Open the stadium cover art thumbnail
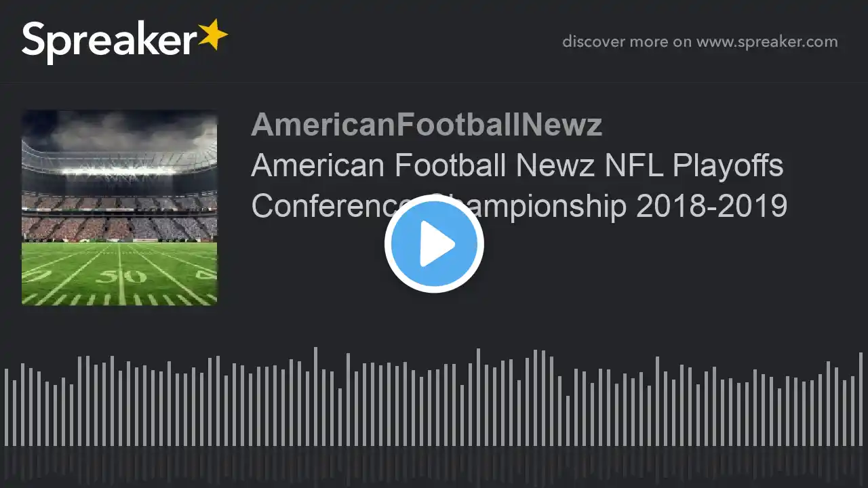The width and height of the screenshot is (868, 488). tap(119, 207)
